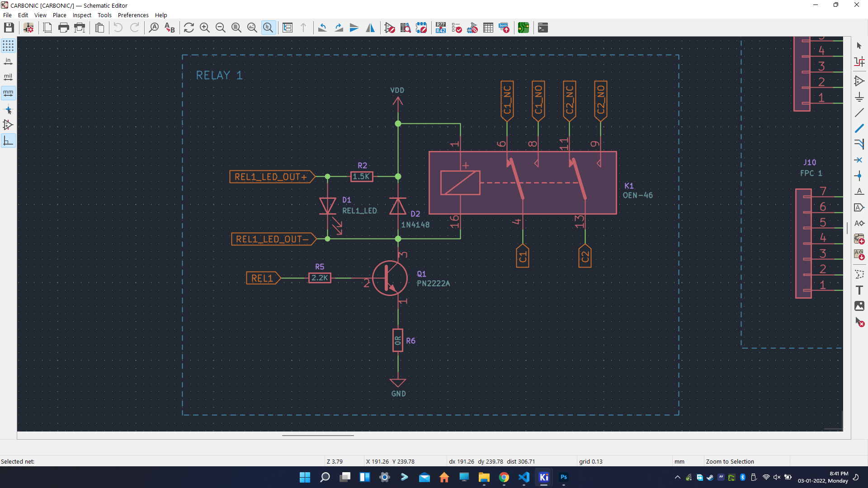The image size is (868, 488).
Task: Run the Electrical Rules Checker
Action: (457, 28)
